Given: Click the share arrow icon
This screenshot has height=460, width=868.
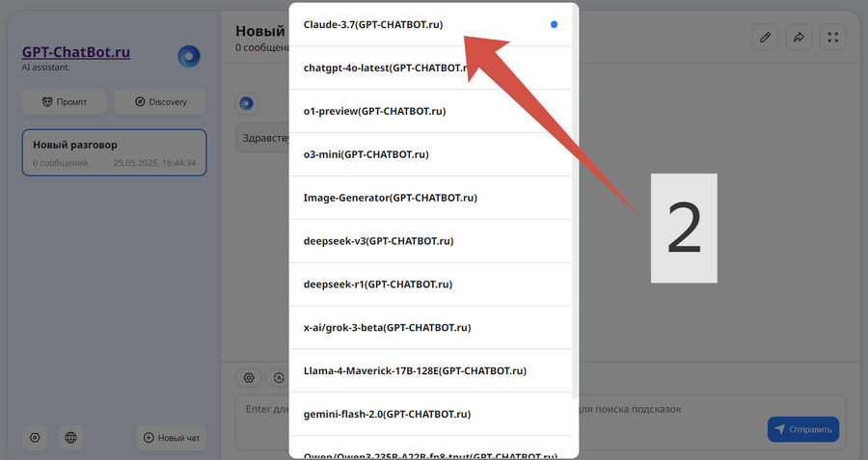Looking at the screenshot, I should point(799,37).
